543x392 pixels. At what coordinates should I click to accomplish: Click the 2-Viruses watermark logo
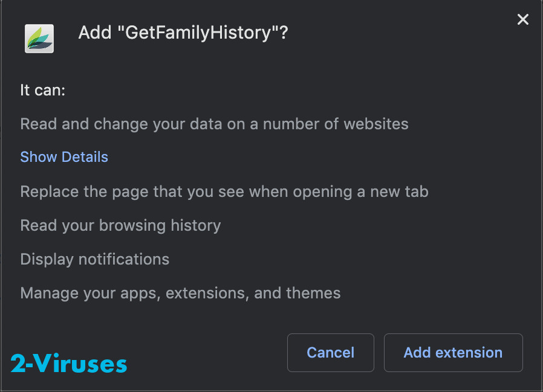(x=68, y=364)
